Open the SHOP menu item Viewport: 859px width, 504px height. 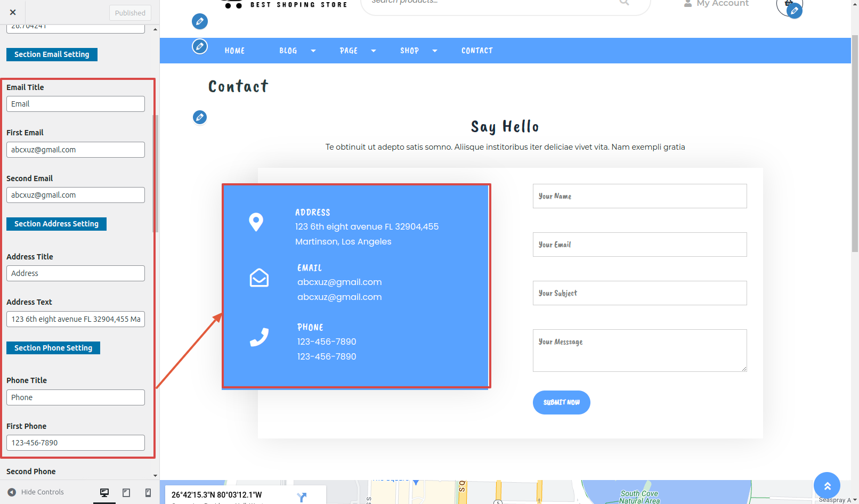tap(409, 51)
